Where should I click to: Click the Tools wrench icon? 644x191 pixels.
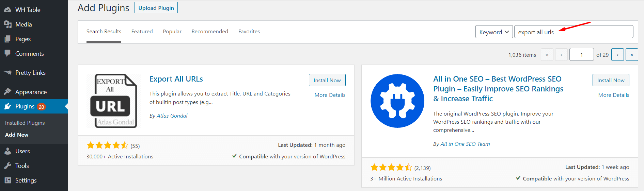coord(7,166)
